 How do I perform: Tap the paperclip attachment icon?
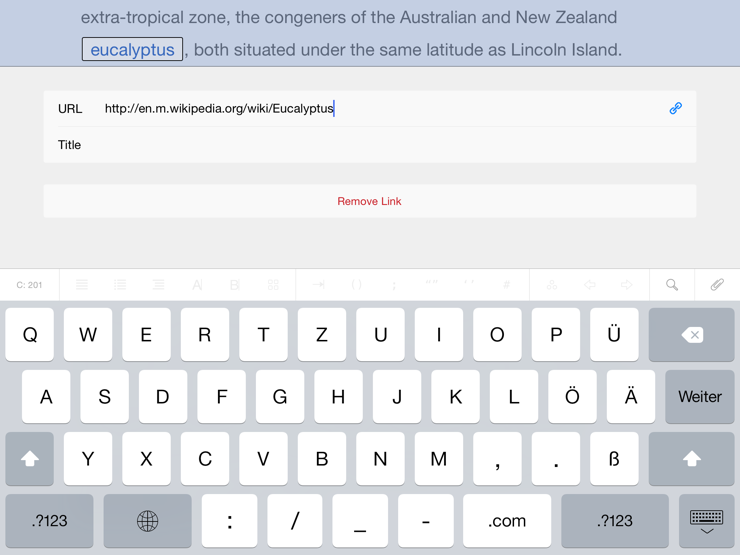click(x=717, y=285)
